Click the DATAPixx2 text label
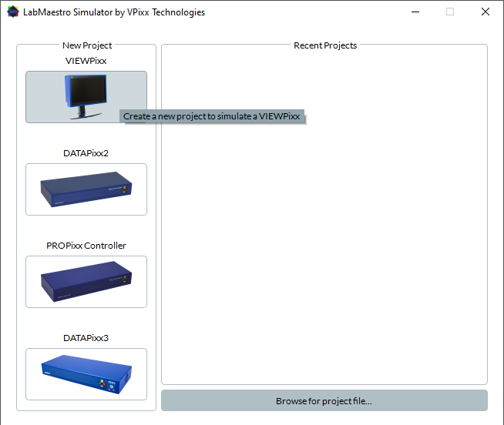This screenshot has width=504, height=425. click(x=86, y=153)
